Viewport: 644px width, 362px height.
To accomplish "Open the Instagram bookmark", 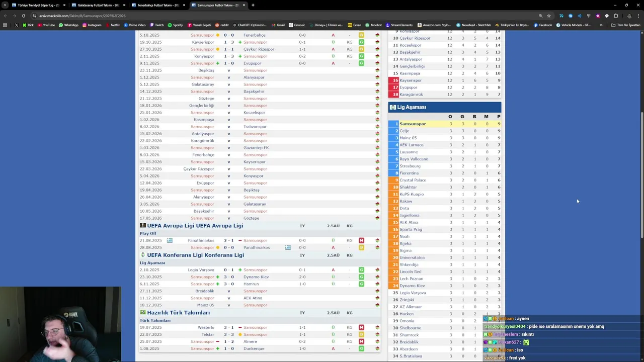I will [x=92, y=25].
